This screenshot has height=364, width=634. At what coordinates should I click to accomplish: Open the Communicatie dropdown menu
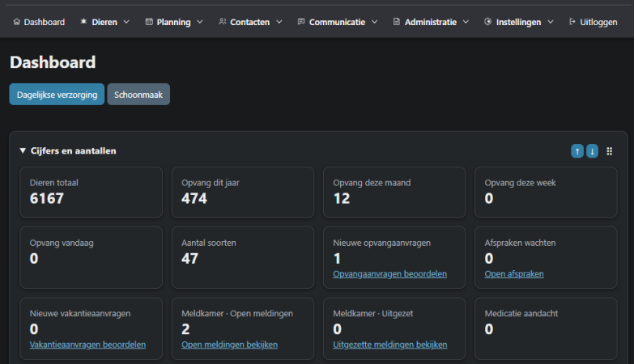(337, 22)
